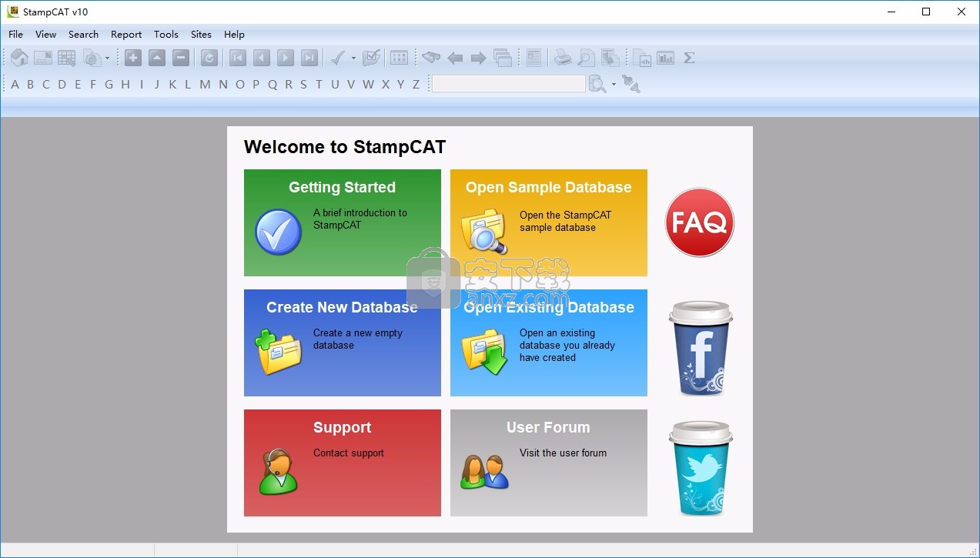
Task: Click the right arrow forward icon
Action: click(x=478, y=58)
